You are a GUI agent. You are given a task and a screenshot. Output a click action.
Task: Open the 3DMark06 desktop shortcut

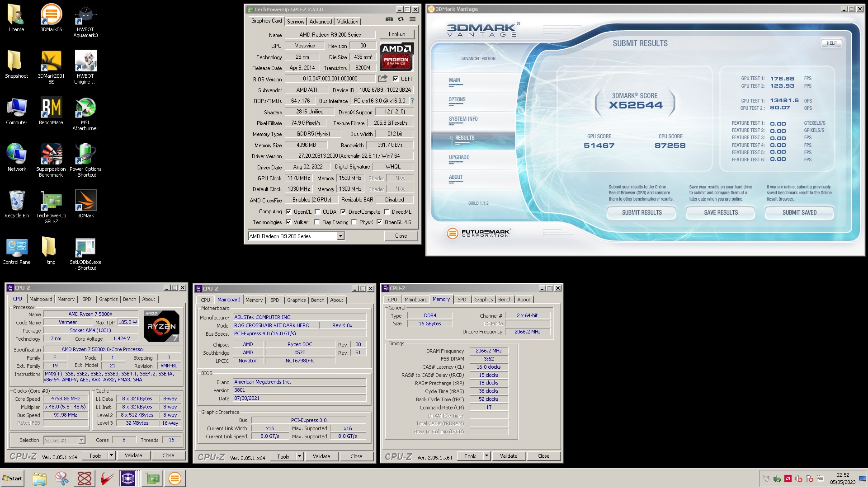(51, 18)
